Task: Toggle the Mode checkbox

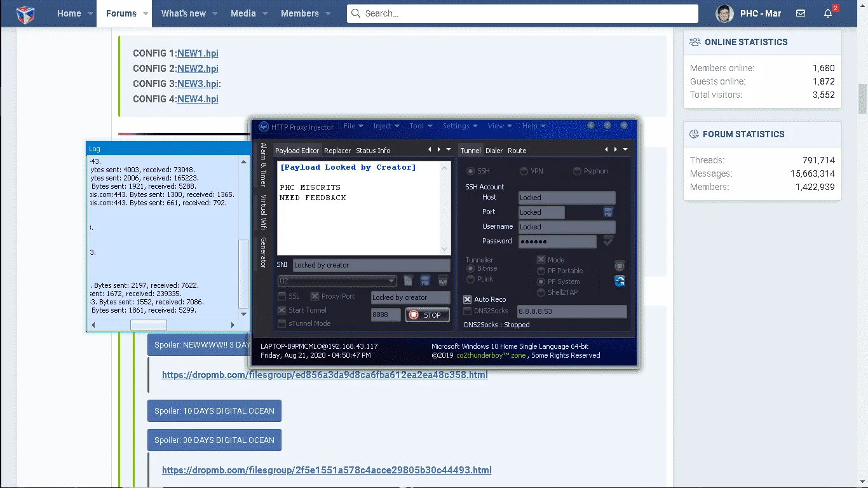Action: point(541,260)
